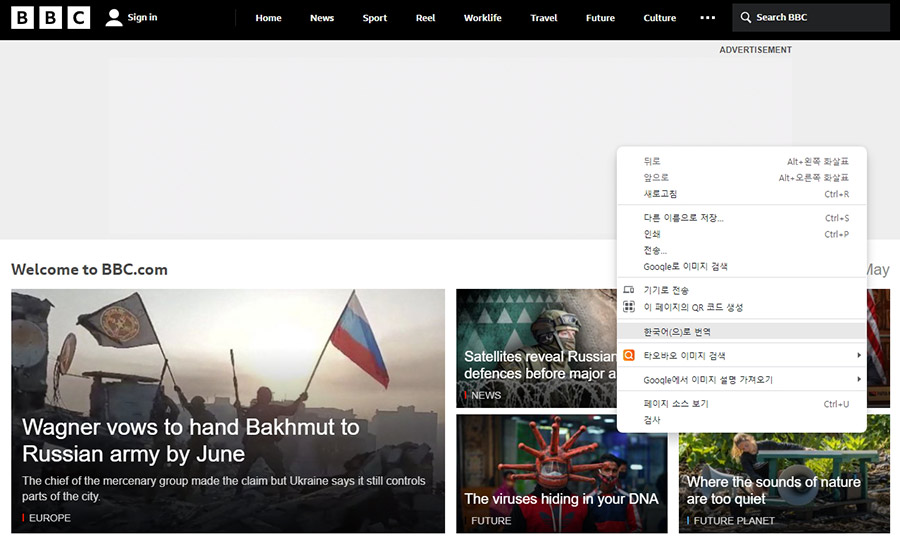Open the Home nav link
This screenshot has width=900, height=551.
tap(268, 18)
